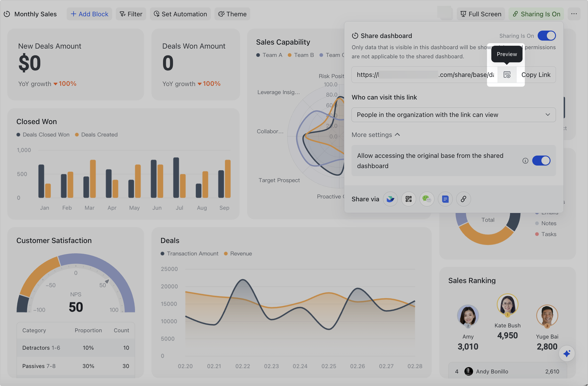This screenshot has width=588, height=386.
Task: Enter Full Screen mode
Action: tap(481, 14)
